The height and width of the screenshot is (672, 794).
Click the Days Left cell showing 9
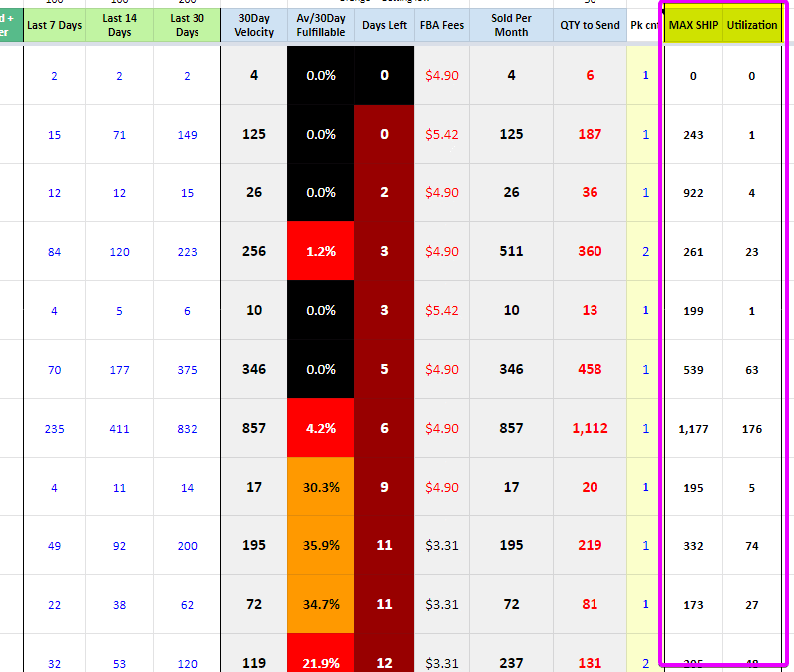(384, 487)
